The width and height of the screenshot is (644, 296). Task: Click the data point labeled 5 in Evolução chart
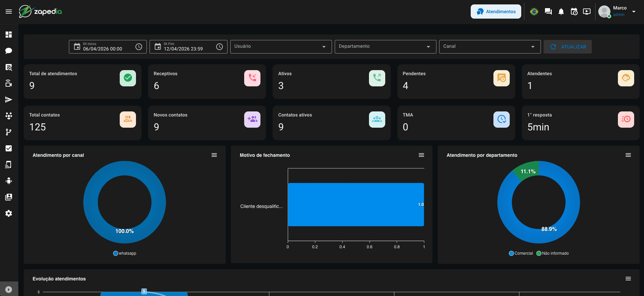pyautogui.click(x=144, y=291)
